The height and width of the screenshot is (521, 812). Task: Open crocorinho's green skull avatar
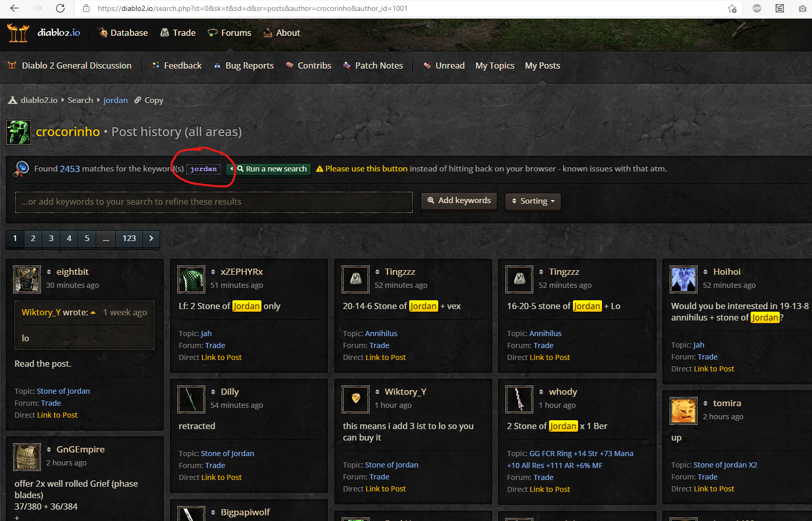tap(19, 132)
